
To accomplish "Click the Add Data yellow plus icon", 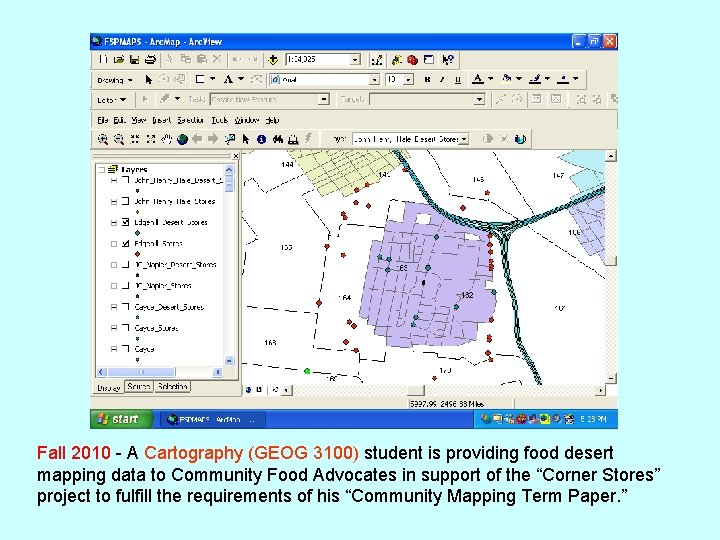I will click(x=273, y=60).
